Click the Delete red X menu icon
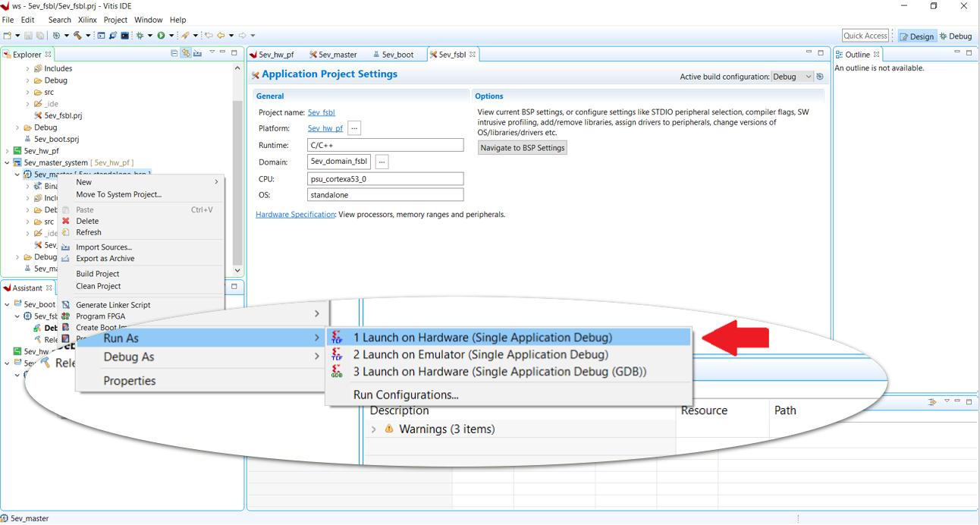Image resolution: width=980 pixels, height=525 pixels. [x=66, y=221]
